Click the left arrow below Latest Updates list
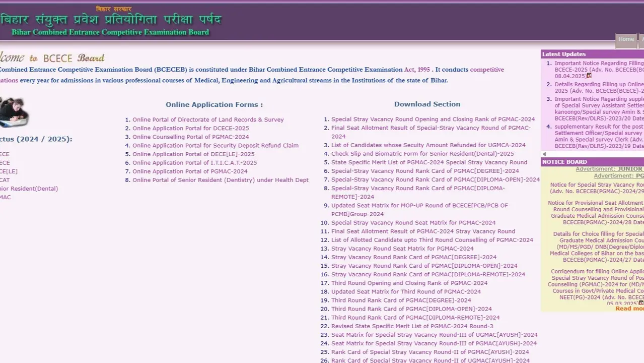 tap(544, 154)
